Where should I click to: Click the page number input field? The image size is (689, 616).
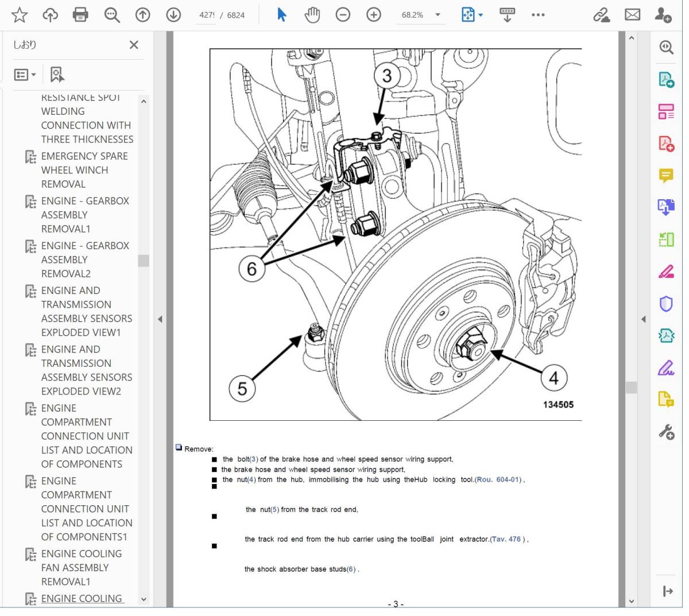click(x=206, y=15)
